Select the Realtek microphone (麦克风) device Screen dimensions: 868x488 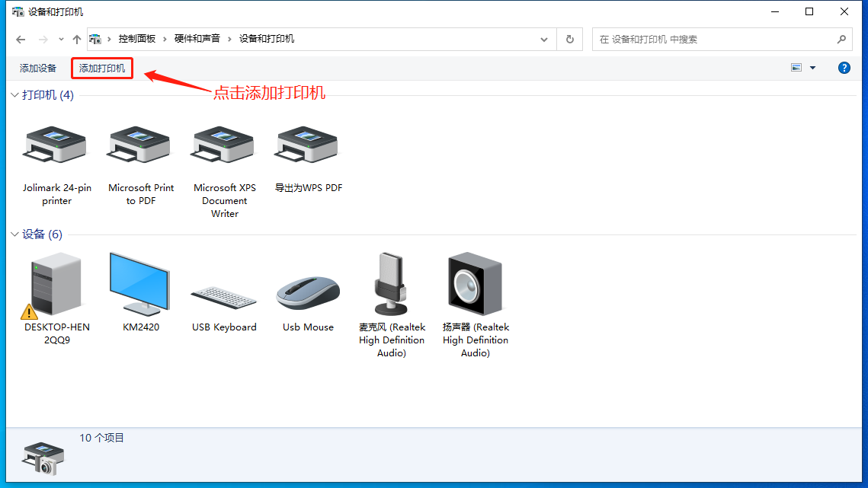[x=392, y=285]
